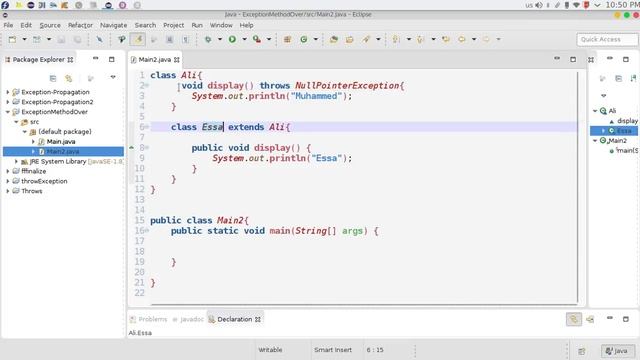Screen dimensions: 640x360
Task: Select the ffinalize project
Action: tap(33, 171)
